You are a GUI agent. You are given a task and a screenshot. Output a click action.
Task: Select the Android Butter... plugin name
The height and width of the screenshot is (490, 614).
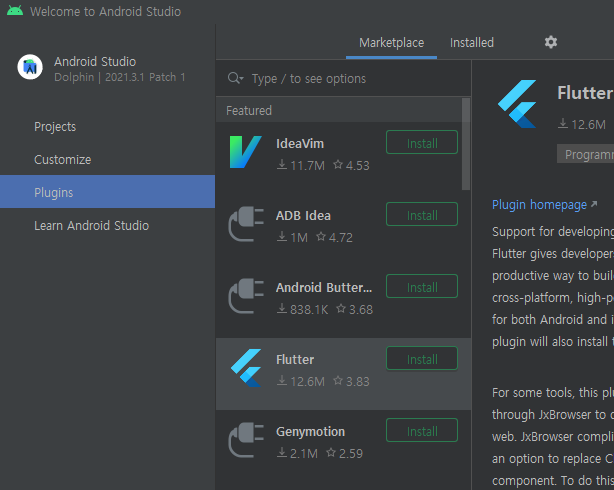(x=324, y=287)
